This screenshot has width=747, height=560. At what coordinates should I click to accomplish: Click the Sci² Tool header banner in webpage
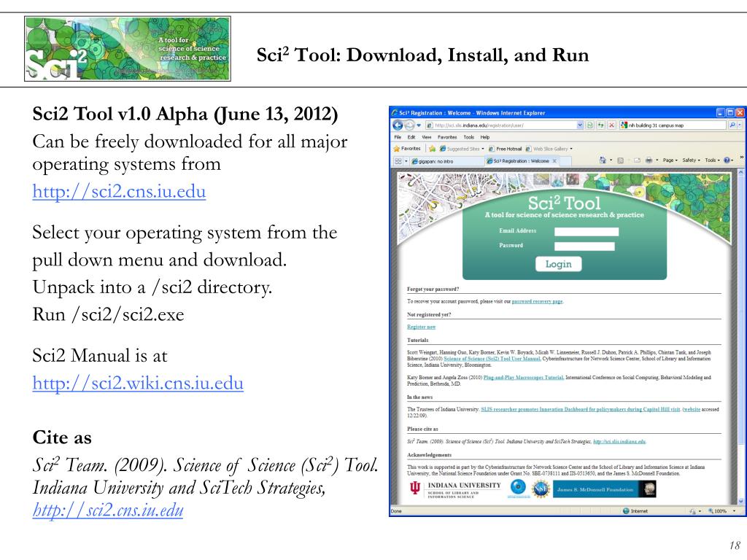[565, 208]
